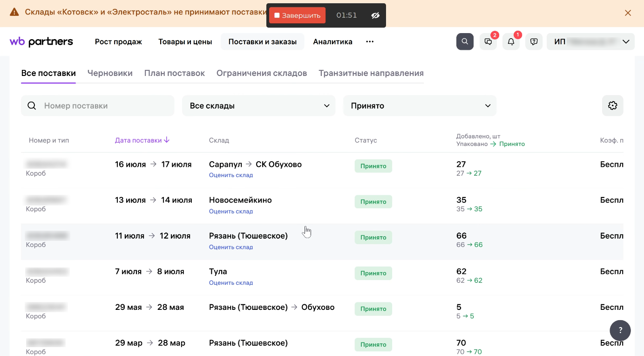The image size is (644, 356).
Task: Click the 01:51 recording timer
Action: tap(346, 15)
